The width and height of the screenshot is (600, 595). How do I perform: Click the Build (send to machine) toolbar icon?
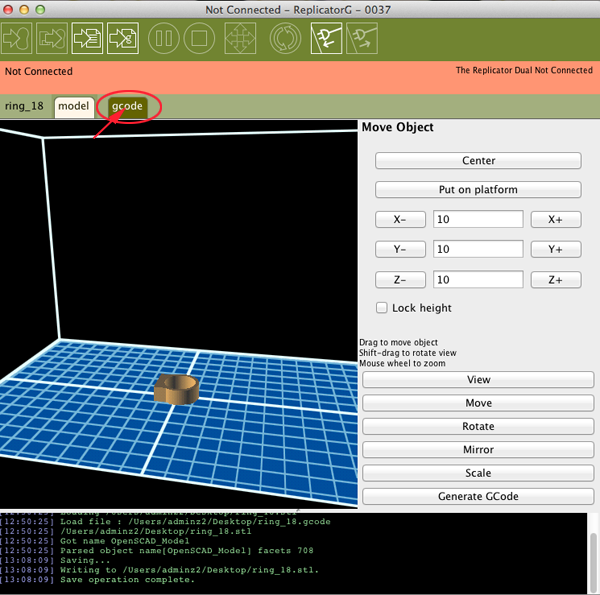(16, 38)
